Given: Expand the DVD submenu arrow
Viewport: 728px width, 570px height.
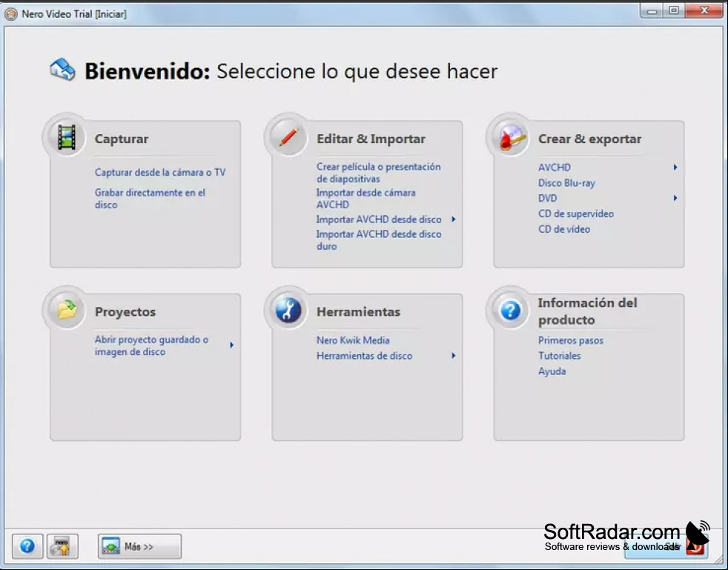Looking at the screenshot, I should 675,198.
